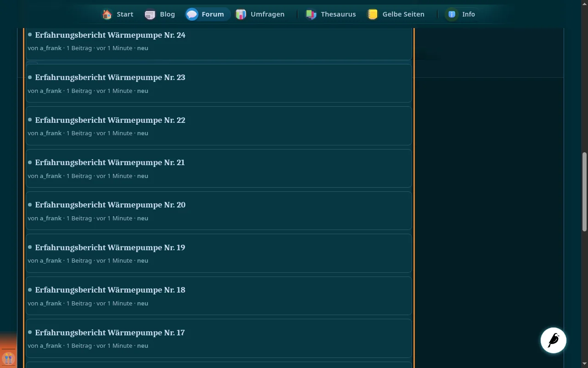Screen dimensions: 588x368
Task: Open thread Erfahrungsbericht Wärmepumpe Nr. 19
Action: (x=110, y=247)
